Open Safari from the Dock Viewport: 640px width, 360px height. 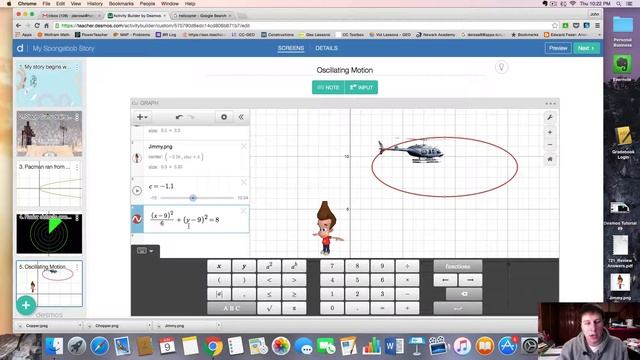tap(100, 347)
